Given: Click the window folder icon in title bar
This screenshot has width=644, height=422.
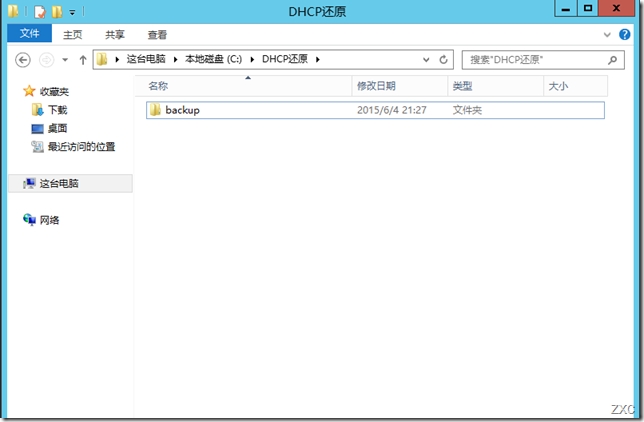Looking at the screenshot, I should [13, 12].
